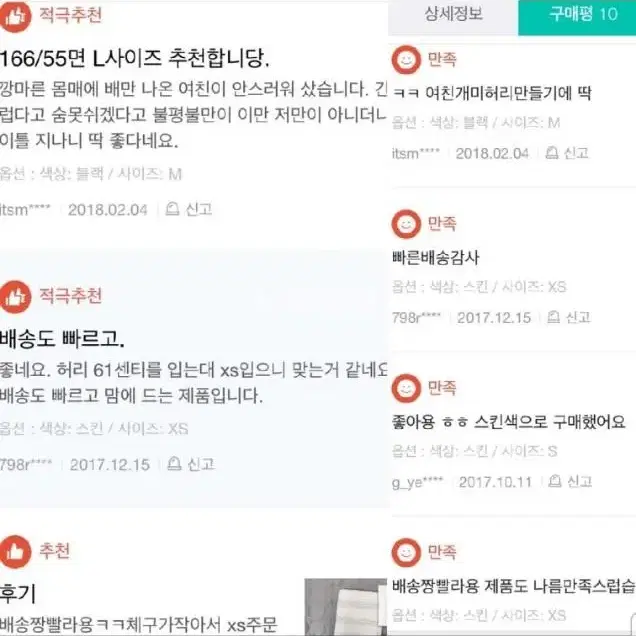Click 신고 on right 798r review

tap(569, 317)
